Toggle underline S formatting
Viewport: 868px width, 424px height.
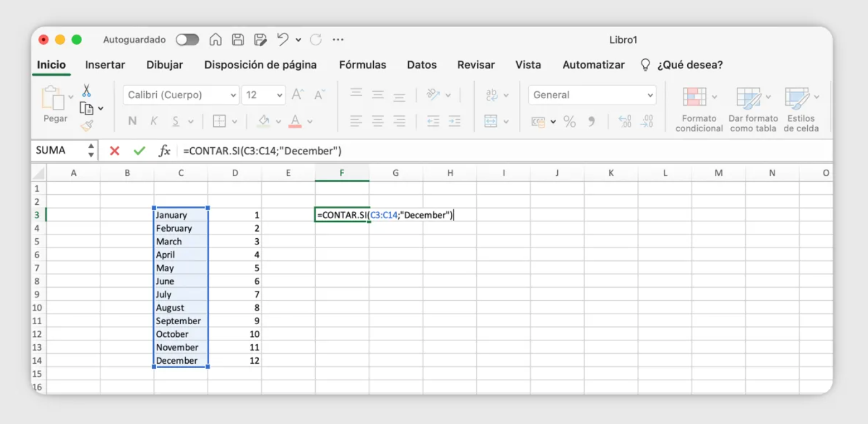[175, 121]
